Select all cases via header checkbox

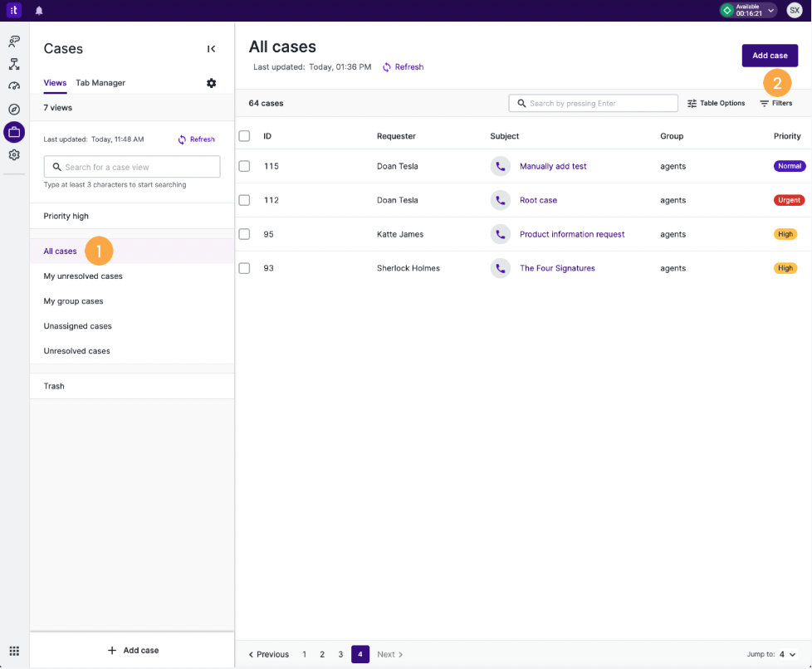[244, 136]
